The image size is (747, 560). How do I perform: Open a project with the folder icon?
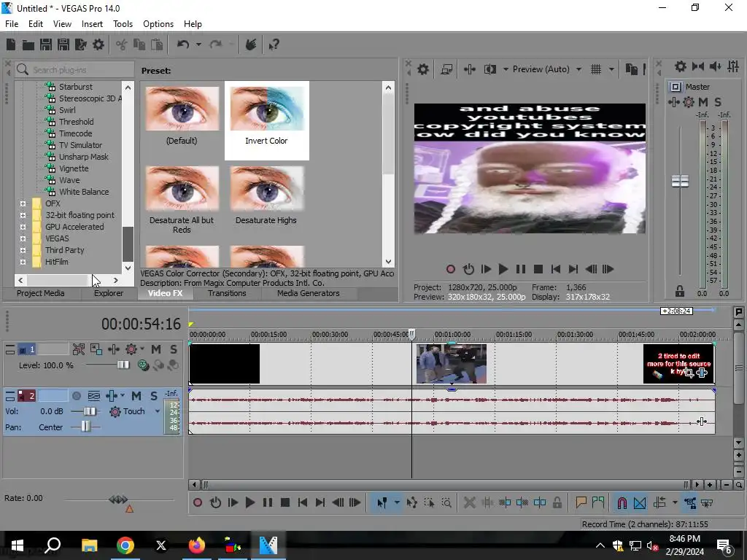coord(28,44)
